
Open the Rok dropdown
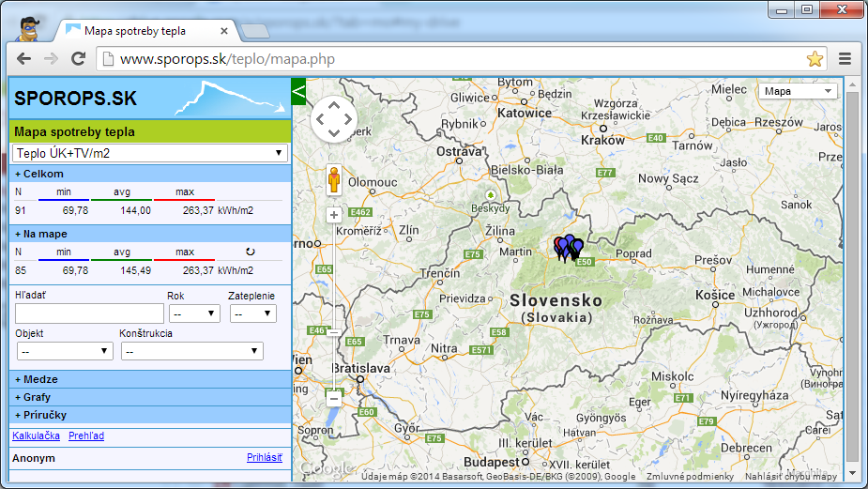[193, 313]
